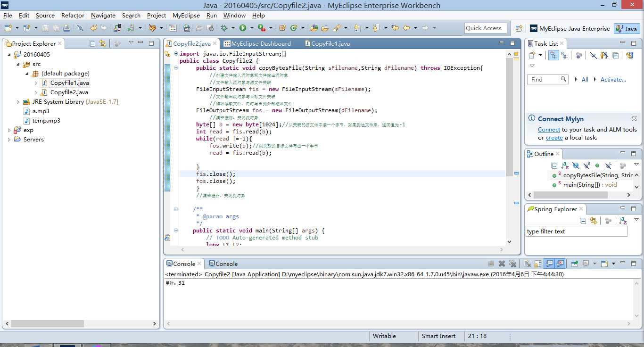The image size is (644, 347).
Task: Open Project Explorer View Menu triangle
Action: (131, 43)
